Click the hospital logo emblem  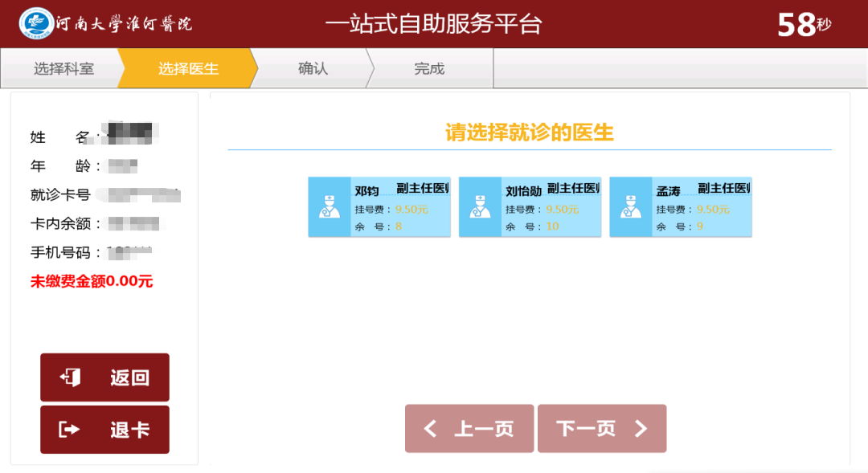click(x=36, y=23)
